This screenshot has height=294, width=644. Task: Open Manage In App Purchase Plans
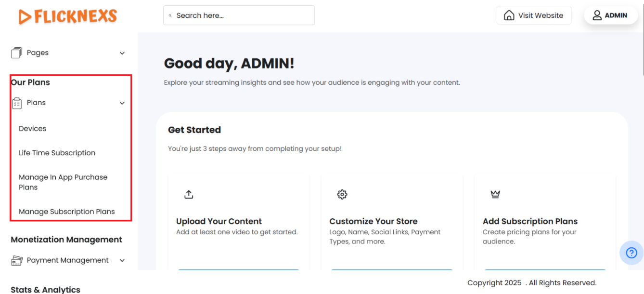[x=63, y=182]
